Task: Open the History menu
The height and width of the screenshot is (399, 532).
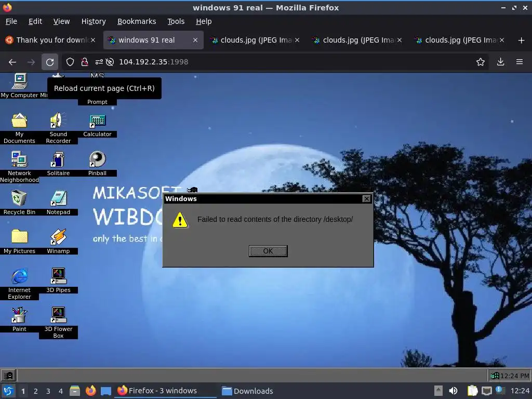Action: pyautogui.click(x=94, y=21)
